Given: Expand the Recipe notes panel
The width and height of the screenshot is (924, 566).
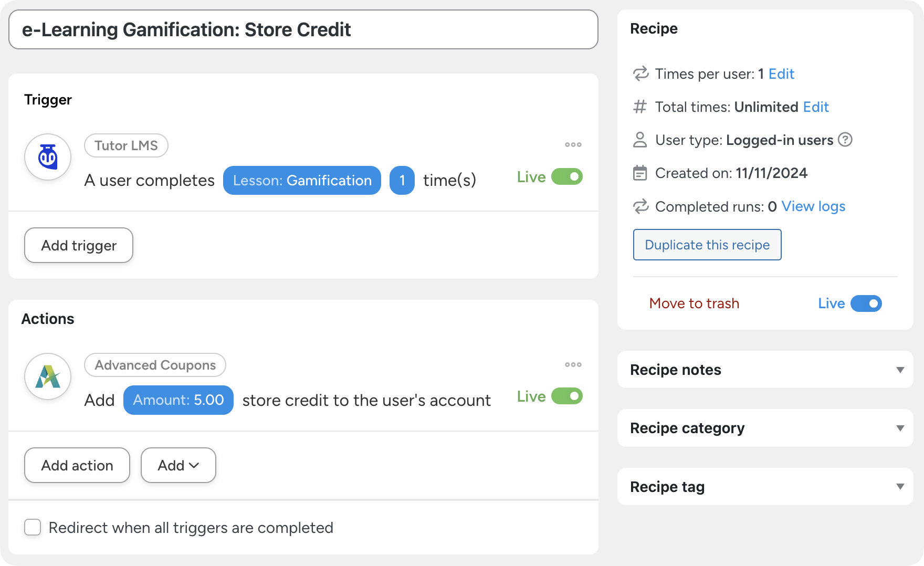Looking at the screenshot, I should pyautogui.click(x=765, y=370).
